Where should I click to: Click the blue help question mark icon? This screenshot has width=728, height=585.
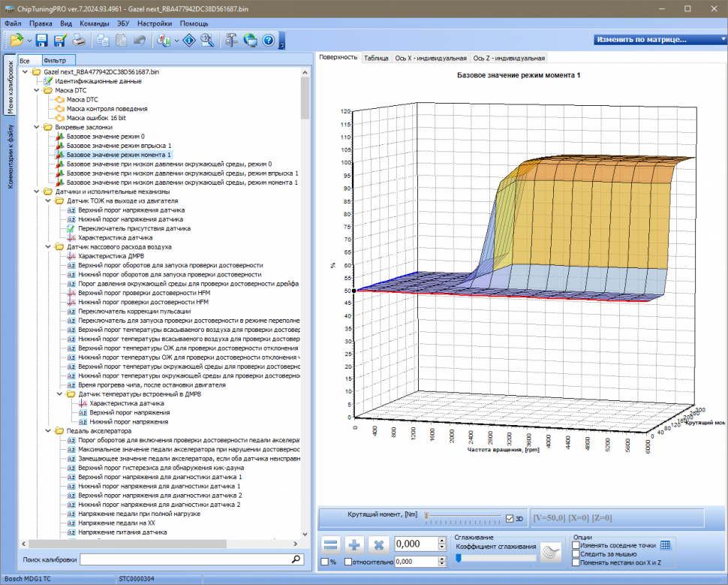coord(268,40)
